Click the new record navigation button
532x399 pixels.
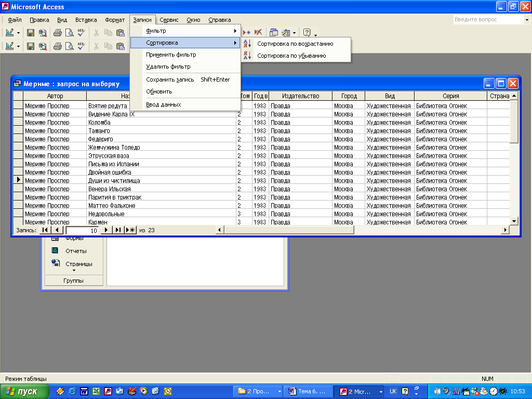coord(130,230)
